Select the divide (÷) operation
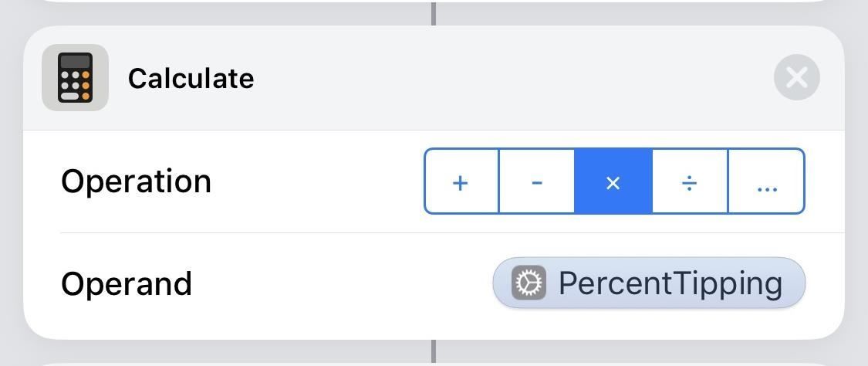The height and width of the screenshot is (366, 868). [x=690, y=182]
